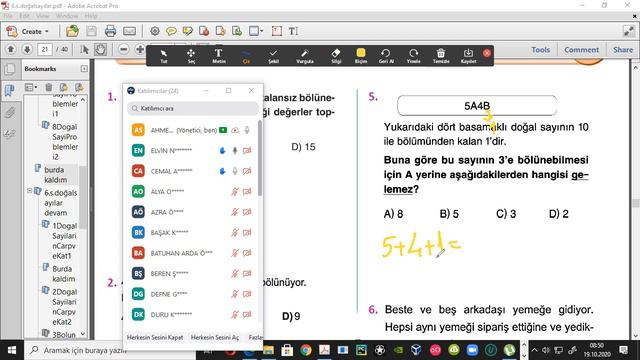This screenshot has width=640, height=360.
Task: Open the Şekil stamp tool
Action: pos(273,56)
